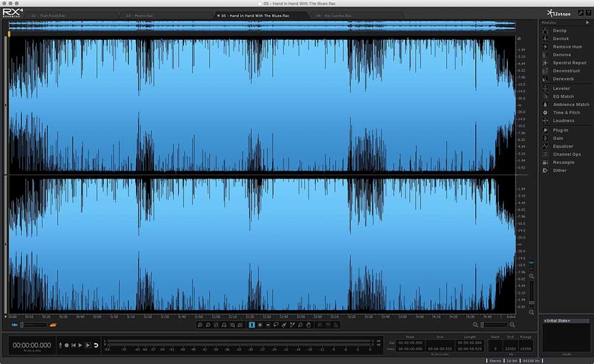594x364 pixels.
Task: Switch to the fourth .flac tab
Action: (x=334, y=16)
